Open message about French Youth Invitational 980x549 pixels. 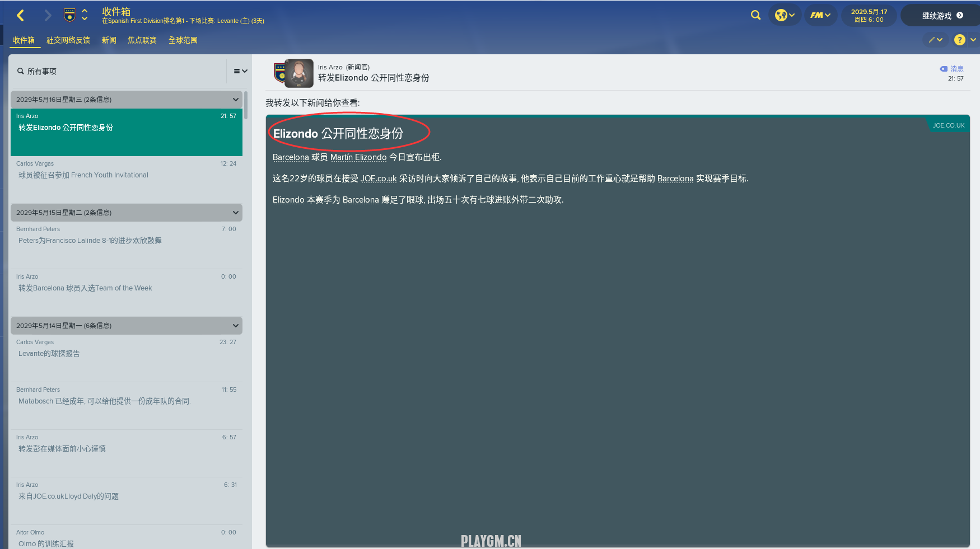click(x=127, y=179)
